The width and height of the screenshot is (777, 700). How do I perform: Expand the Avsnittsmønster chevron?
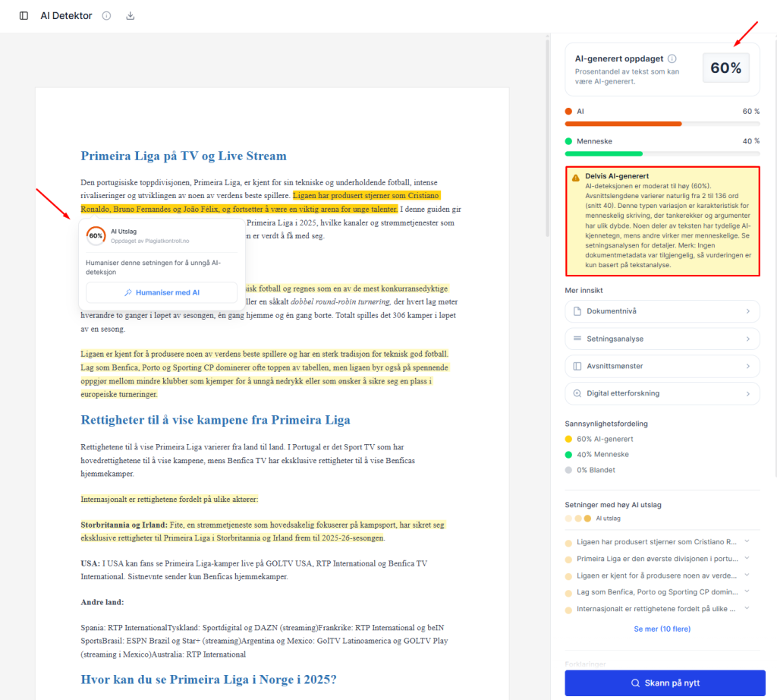click(x=747, y=366)
